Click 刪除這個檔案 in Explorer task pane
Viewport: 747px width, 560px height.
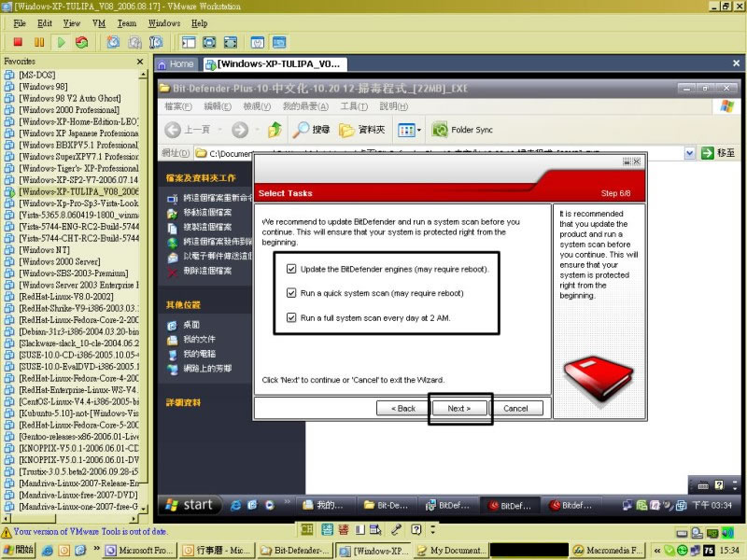click(207, 271)
